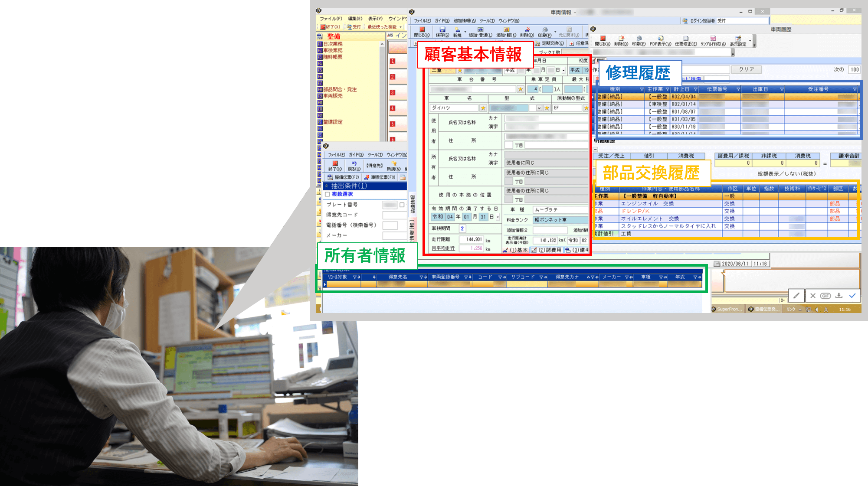Click 削除(D) in the 車両履歴 toolbar
Viewport: 868px width, 486px height.
point(621,41)
